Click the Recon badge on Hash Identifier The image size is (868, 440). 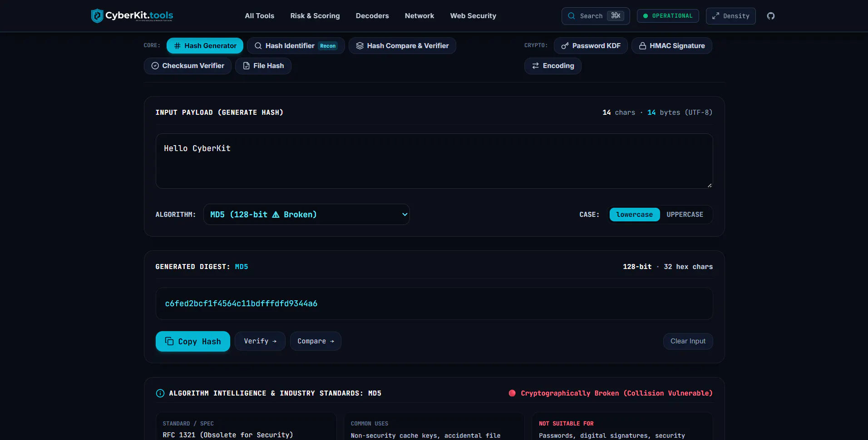tap(328, 46)
